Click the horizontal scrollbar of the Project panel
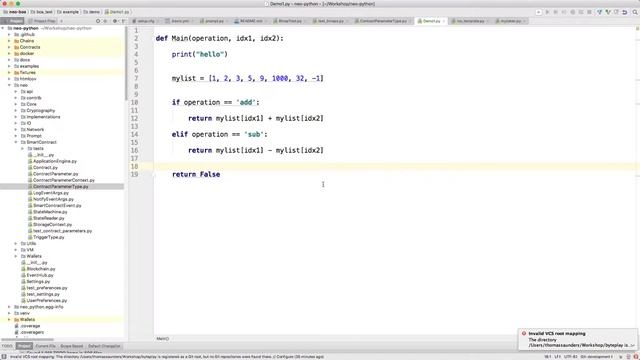Screen dimensions: 640x360 pyautogui.click(x=27, y=339)
